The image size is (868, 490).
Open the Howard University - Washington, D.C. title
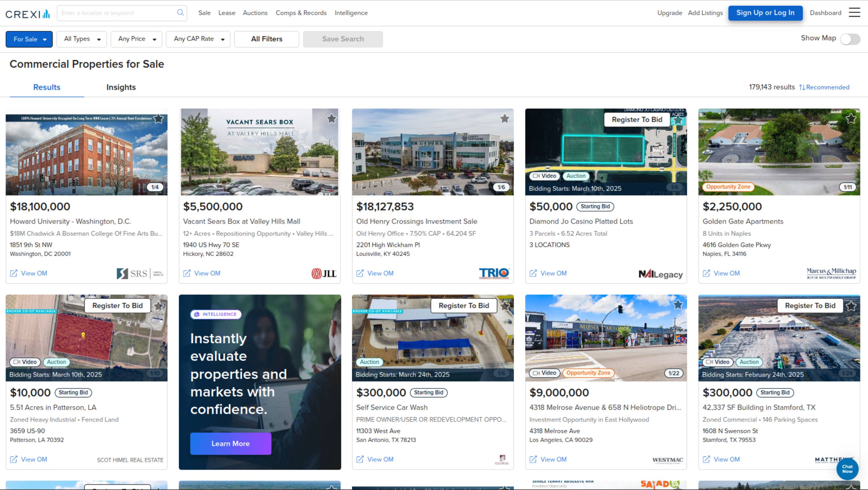point(70,221)
